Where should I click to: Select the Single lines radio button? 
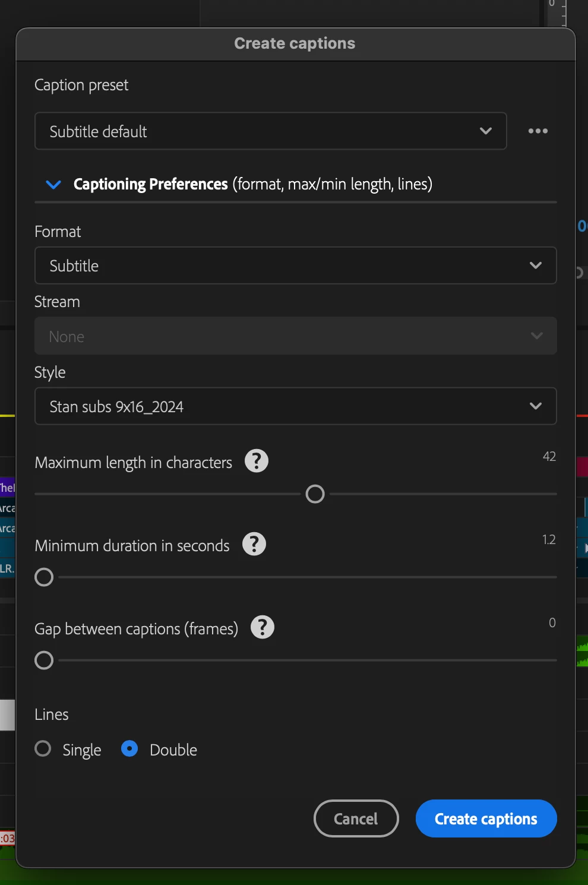(x=43, y=748)
